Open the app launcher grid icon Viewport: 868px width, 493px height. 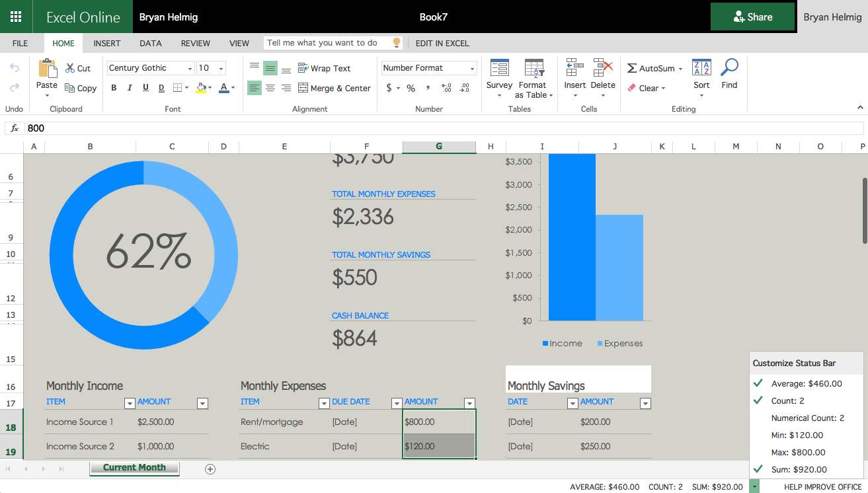tap(16, 17)
